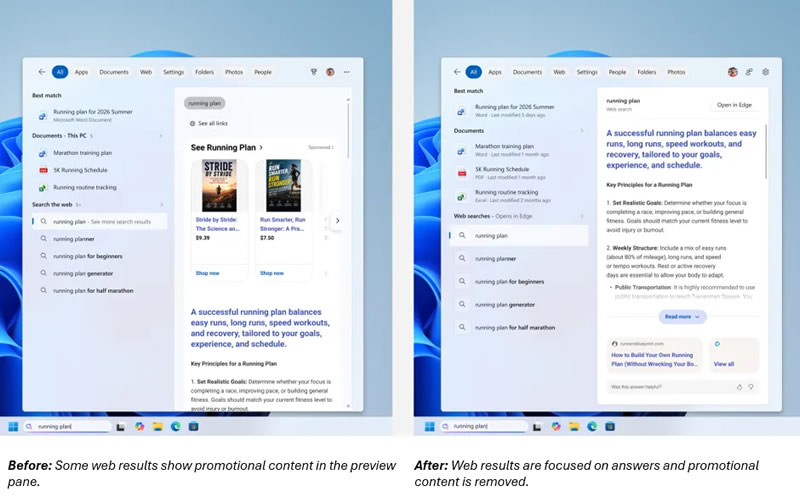This screenshot has height=498, width=800.
Task: Open the three-dot more menu in Before window
Action: click(347, 72)
